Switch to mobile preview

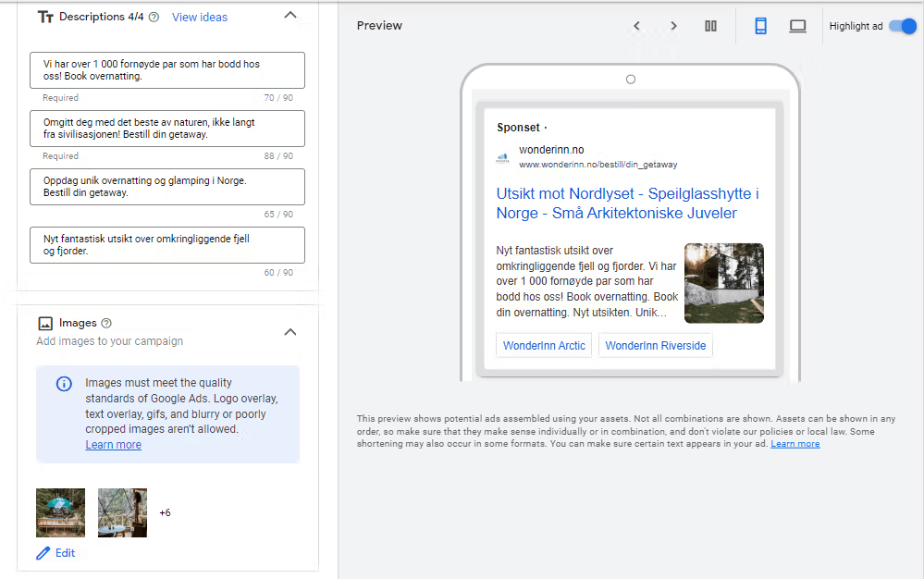(760, 26)
